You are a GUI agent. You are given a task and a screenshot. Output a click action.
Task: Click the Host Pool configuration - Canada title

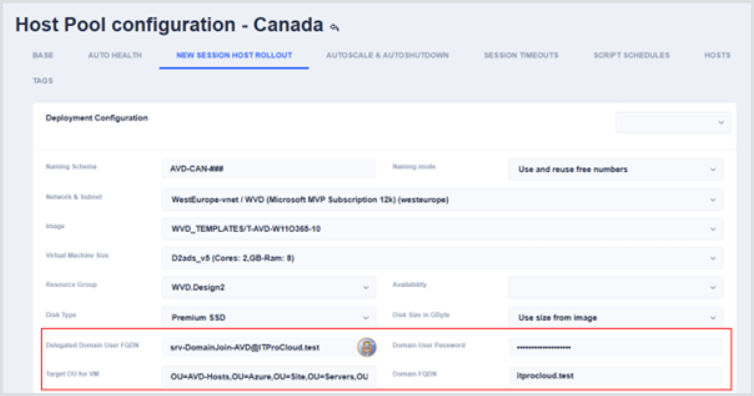169,25
